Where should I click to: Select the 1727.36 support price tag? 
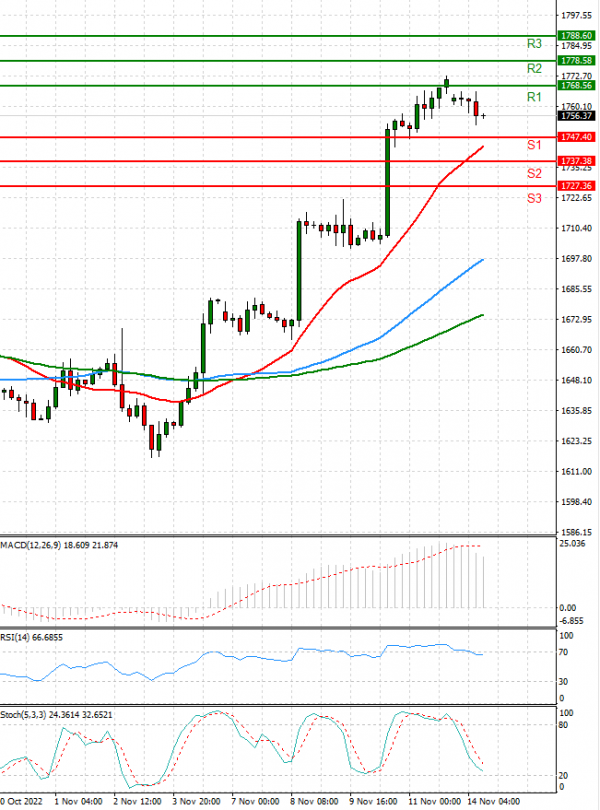click(576, 185)
